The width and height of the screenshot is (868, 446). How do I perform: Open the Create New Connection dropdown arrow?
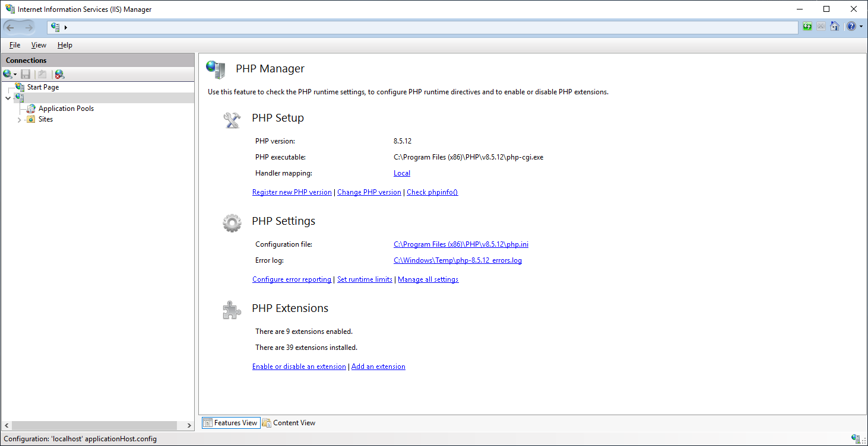pos(15,75)
